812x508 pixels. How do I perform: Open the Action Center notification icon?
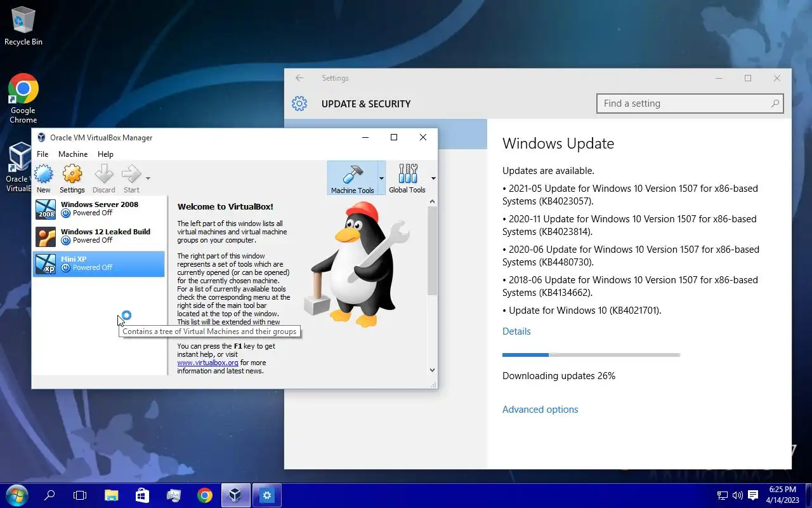[x=753, y=495]
